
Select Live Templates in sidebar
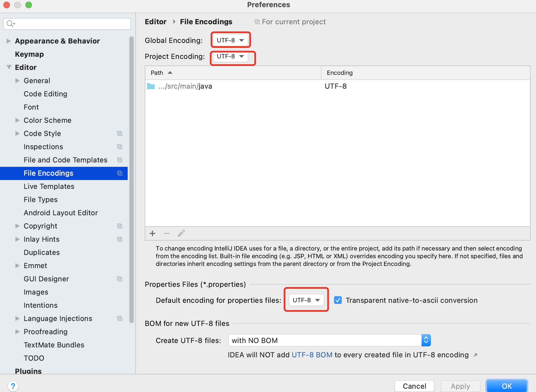tap(49, 186)
